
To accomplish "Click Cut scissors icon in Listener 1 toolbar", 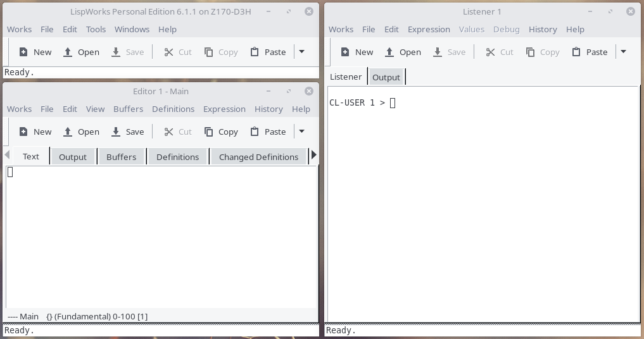I will tap(490, 52).
